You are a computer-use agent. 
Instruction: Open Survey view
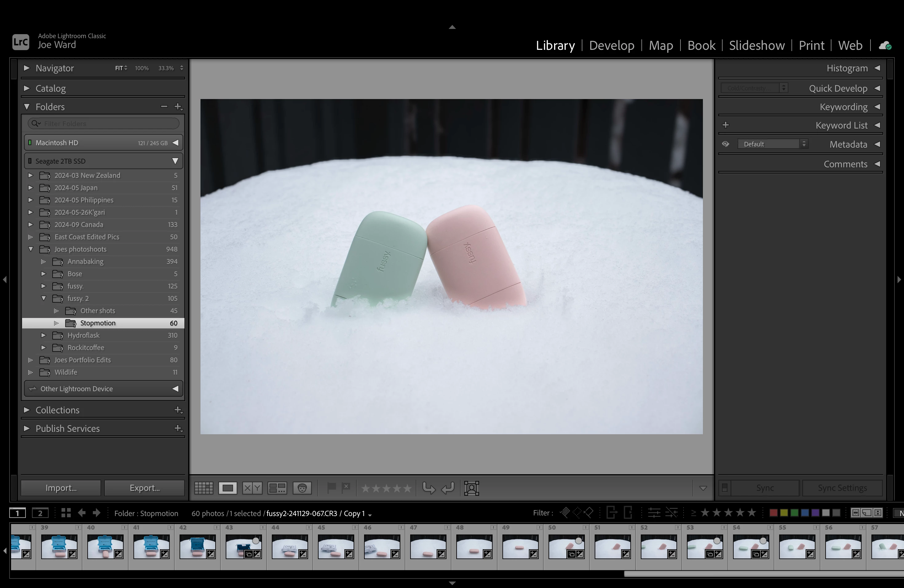(x=277, y=488)
